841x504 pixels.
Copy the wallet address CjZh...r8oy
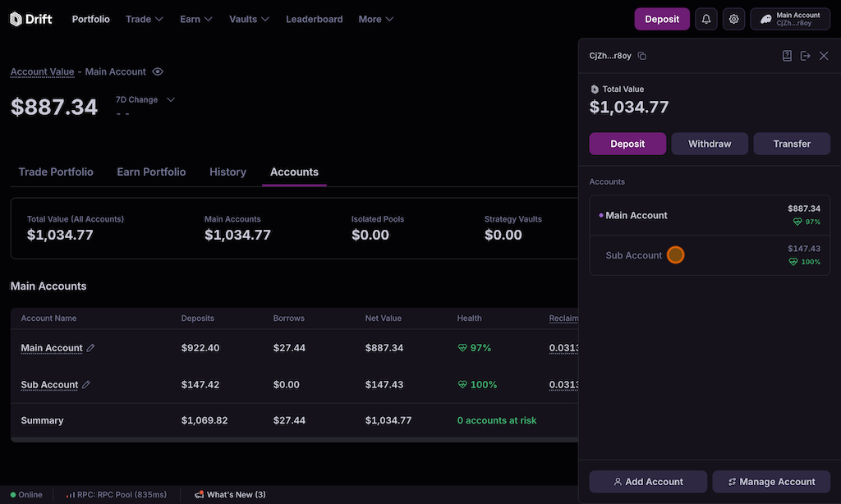(642, 56)
